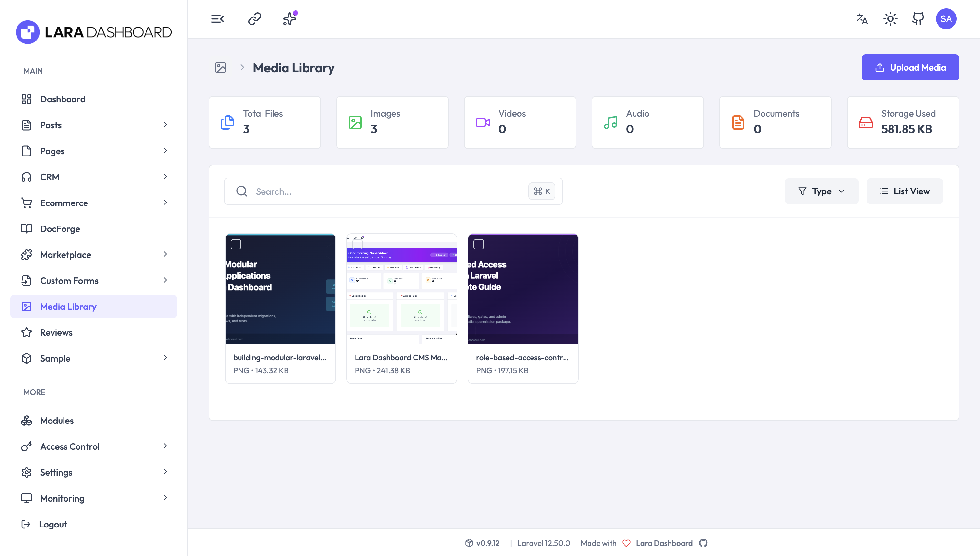980x556 pixels.
Task: Open the GitHub repository link icon
Action: click(917, 18)
